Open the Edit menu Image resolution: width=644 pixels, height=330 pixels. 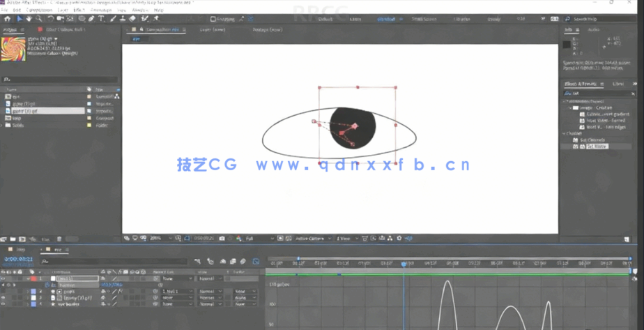coord(17,10)
